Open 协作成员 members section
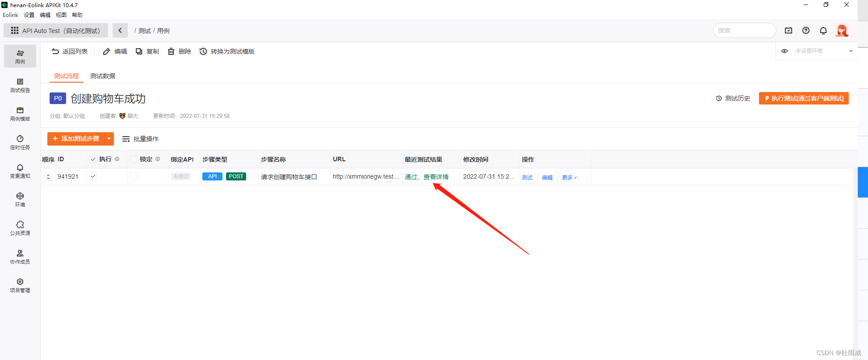Screen dimensions: 868x360 click(20, 257)
